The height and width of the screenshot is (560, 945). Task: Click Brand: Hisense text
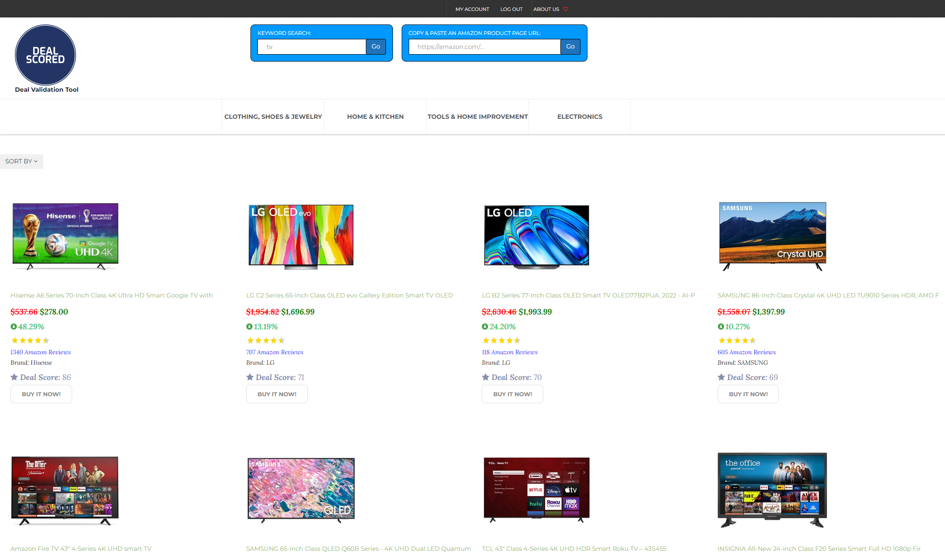click(31, 363)
